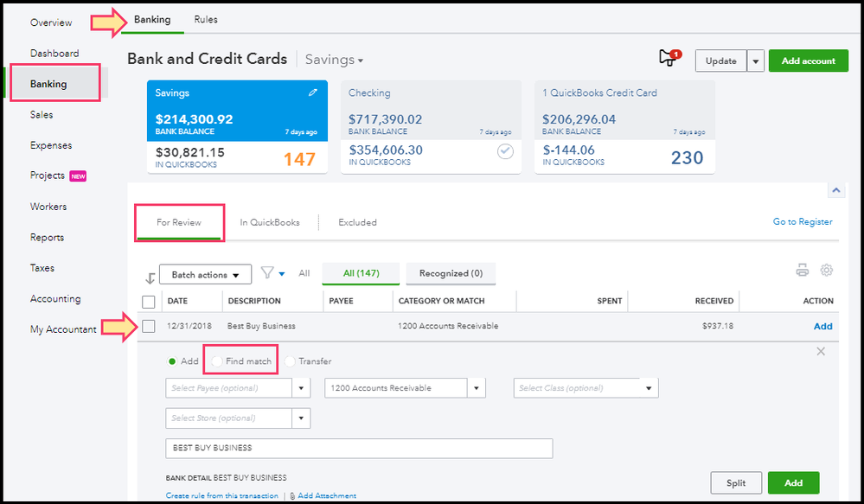
Task: Open the In QuickBooks tab
Action: [270, 222]
